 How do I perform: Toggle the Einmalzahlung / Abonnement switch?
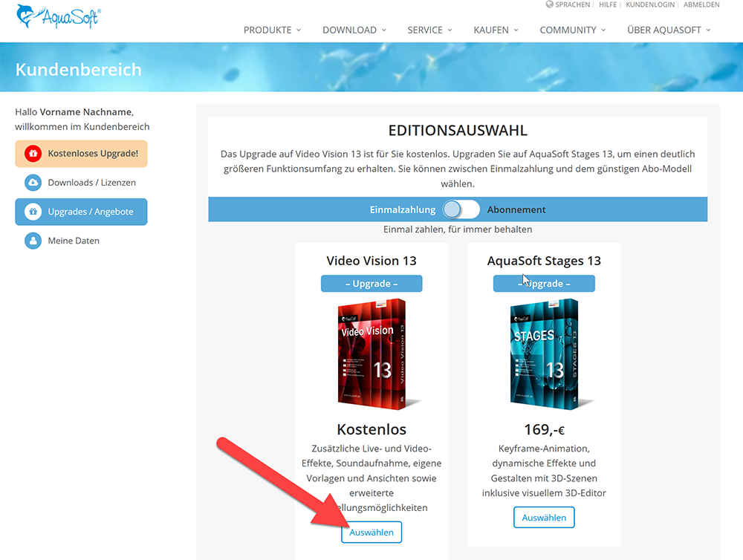pos(461,209)
